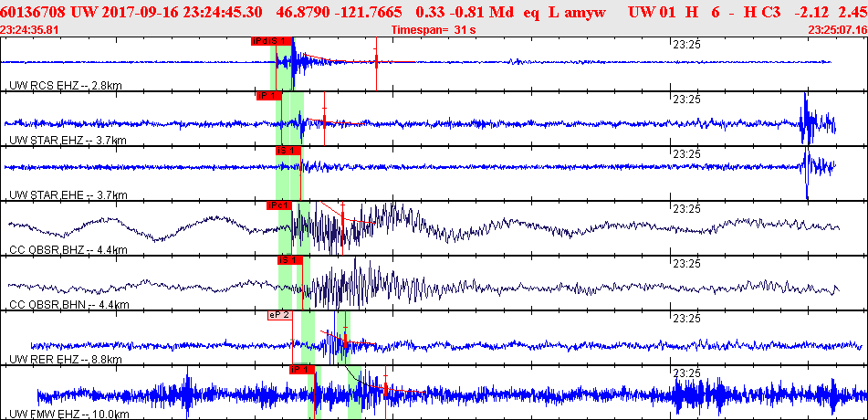This screenshot has height=420, width=868.
Task: Click the eP 2 pick flag on RER trace
Action: [280, 315]
